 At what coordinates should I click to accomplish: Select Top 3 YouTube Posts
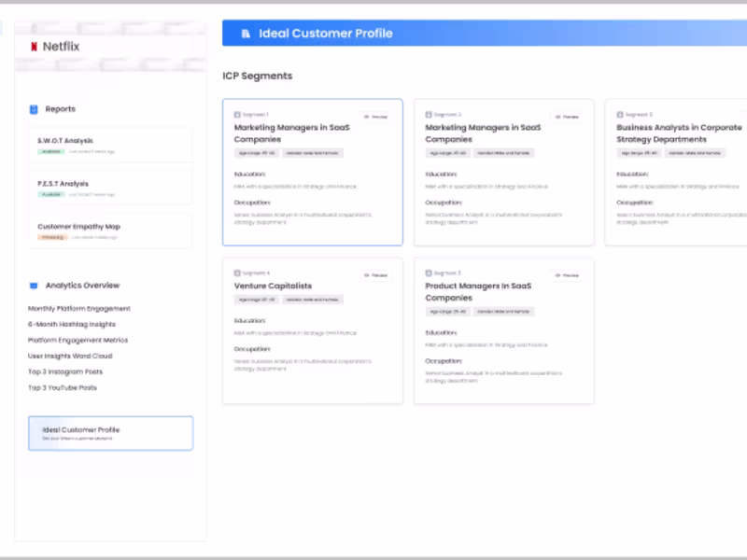pos(63,387)
